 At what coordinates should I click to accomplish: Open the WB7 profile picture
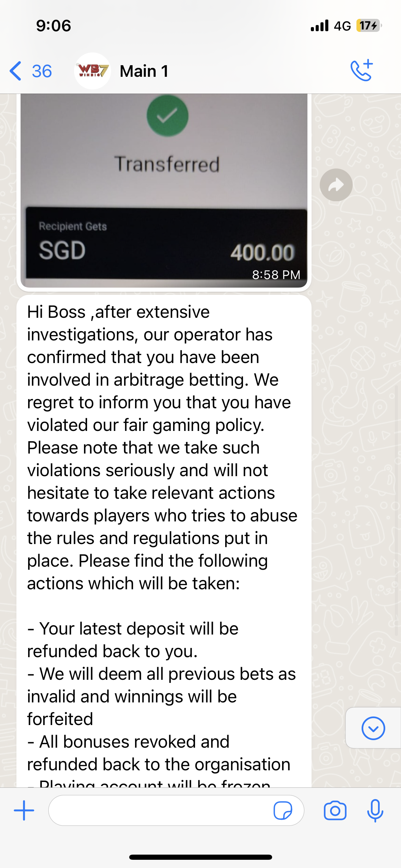(92, 71)
